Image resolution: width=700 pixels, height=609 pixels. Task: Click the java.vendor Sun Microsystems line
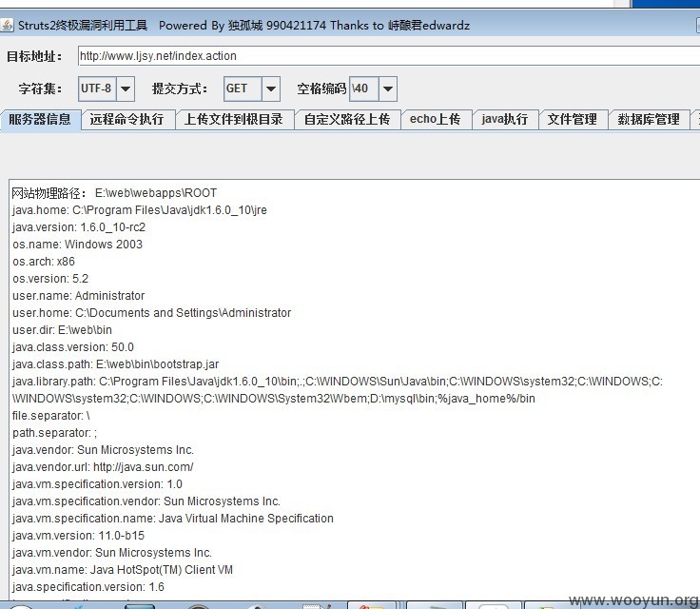(x=103, y=450)
